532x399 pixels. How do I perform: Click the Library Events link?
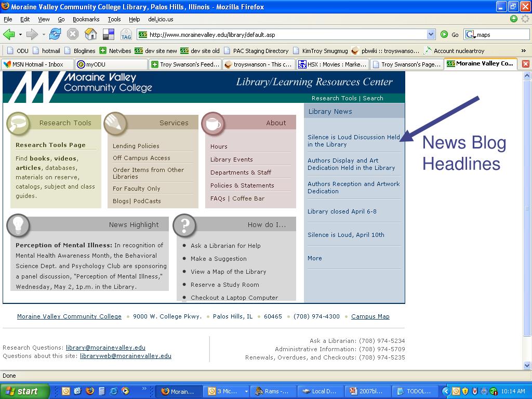tap(231, 159)
